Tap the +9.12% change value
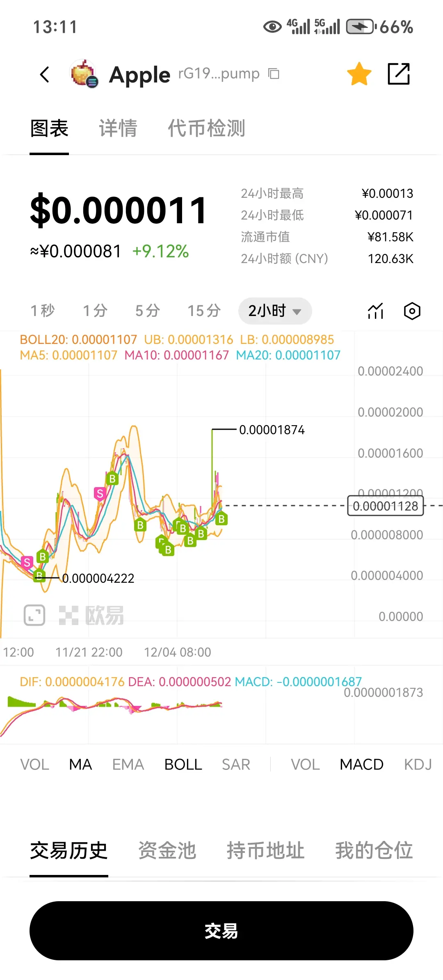The height and width of the screenshot is (980, 443). tap(160, 251)
